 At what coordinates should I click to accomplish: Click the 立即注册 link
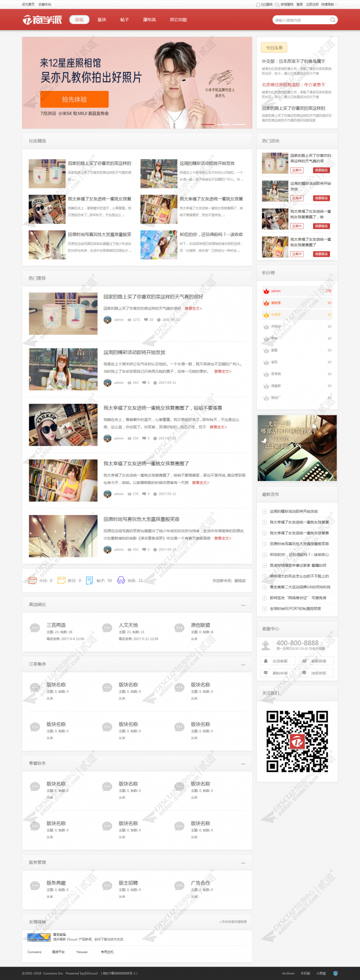coord(312,4)
